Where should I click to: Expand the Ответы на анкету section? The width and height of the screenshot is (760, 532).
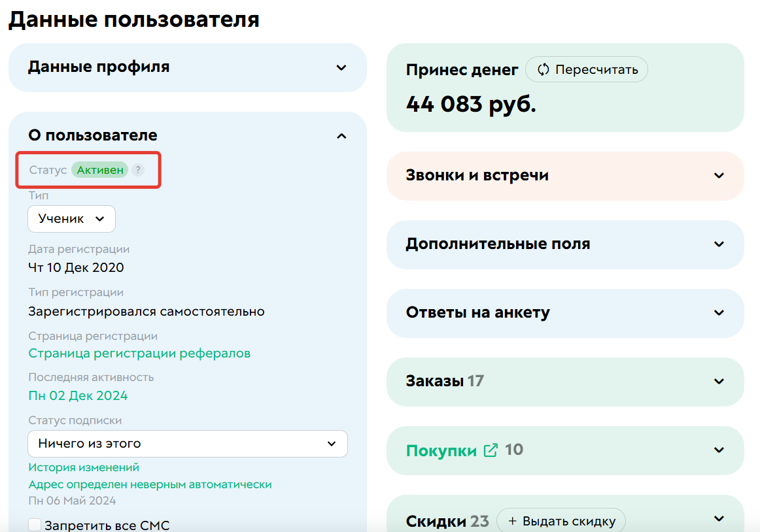coord(718,313)
